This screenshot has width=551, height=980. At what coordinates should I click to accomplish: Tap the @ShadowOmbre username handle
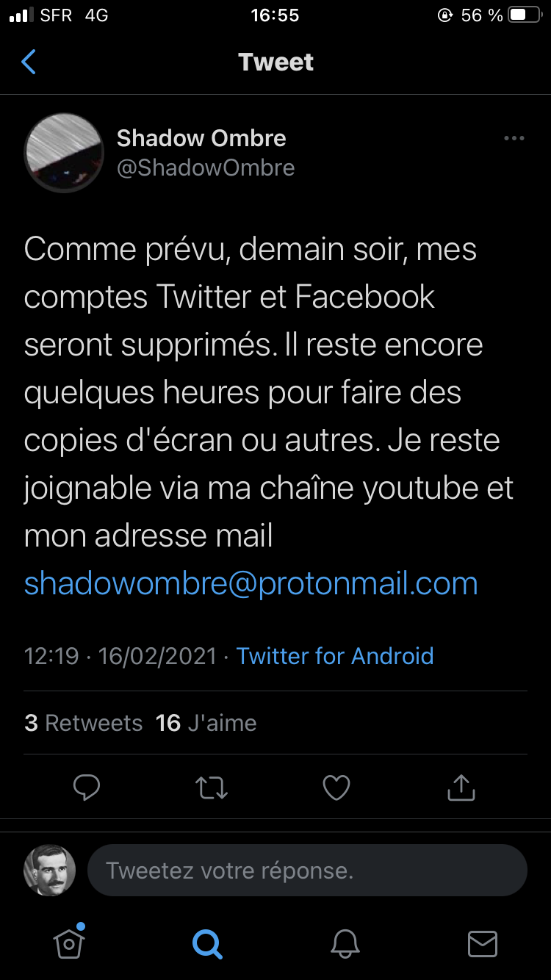pyautogui.click(x=206, y=168)
